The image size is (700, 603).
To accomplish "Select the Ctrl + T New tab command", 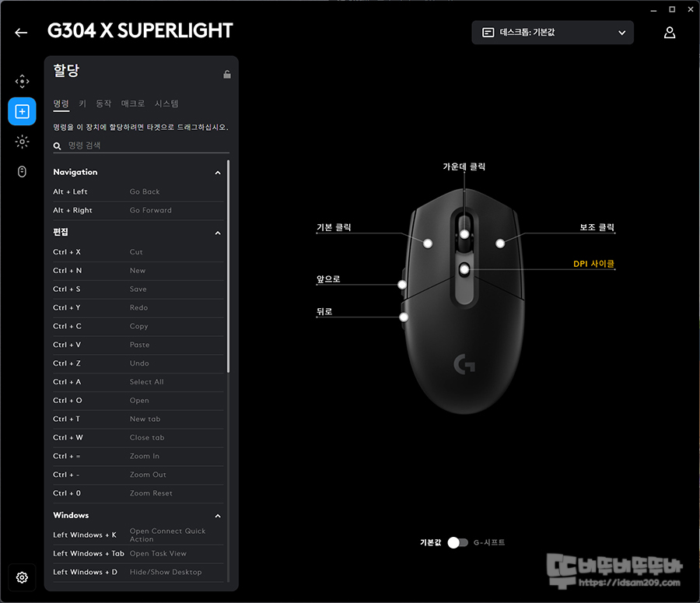I will tap(138, 419).
